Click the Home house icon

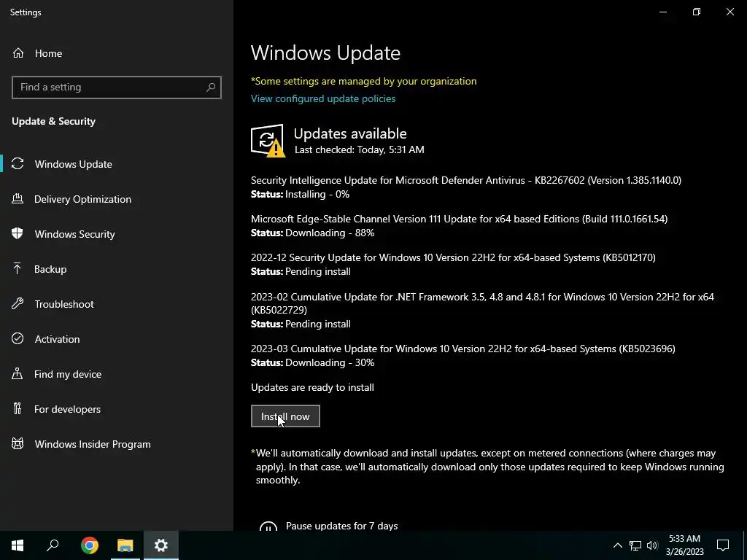tap(18, 52)
